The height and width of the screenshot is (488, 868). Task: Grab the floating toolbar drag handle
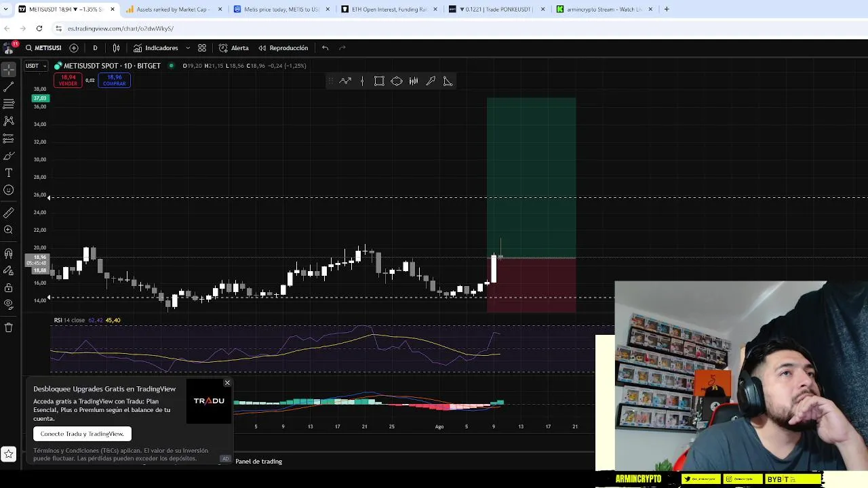pyautogui.click(x=331, y=81)
